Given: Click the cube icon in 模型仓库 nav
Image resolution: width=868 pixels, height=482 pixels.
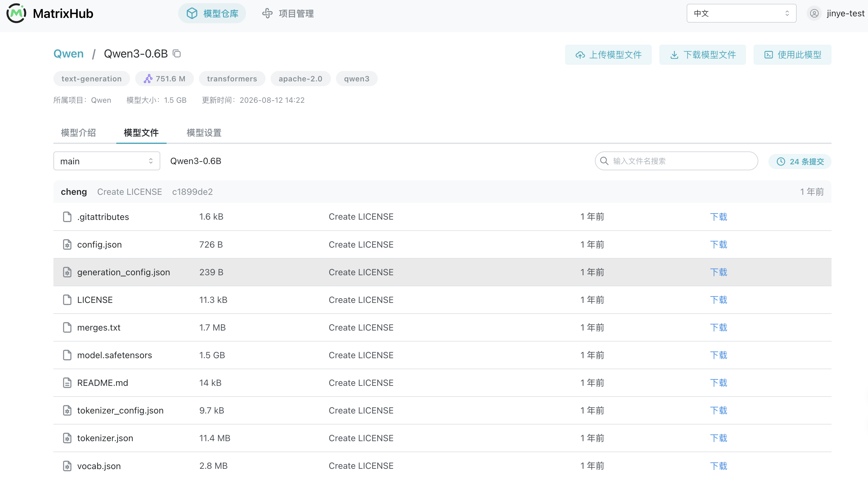Looking at the screenshot, I should (x=192, y=14).
